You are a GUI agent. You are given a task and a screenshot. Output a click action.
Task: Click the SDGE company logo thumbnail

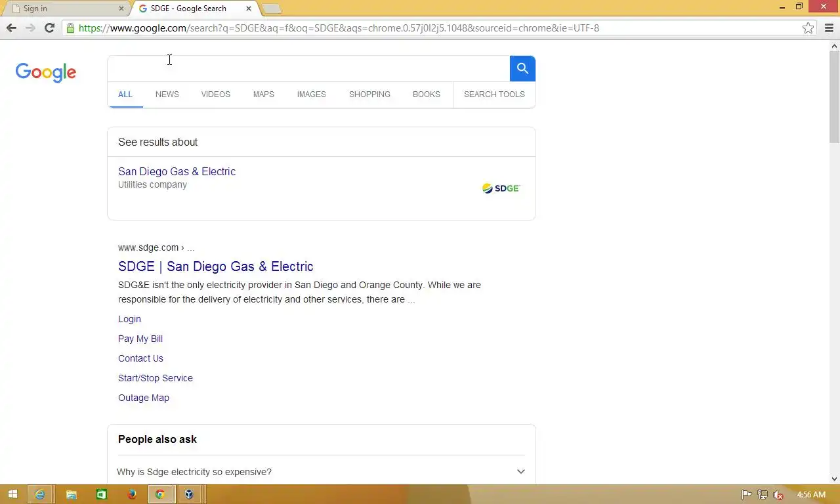501,188
